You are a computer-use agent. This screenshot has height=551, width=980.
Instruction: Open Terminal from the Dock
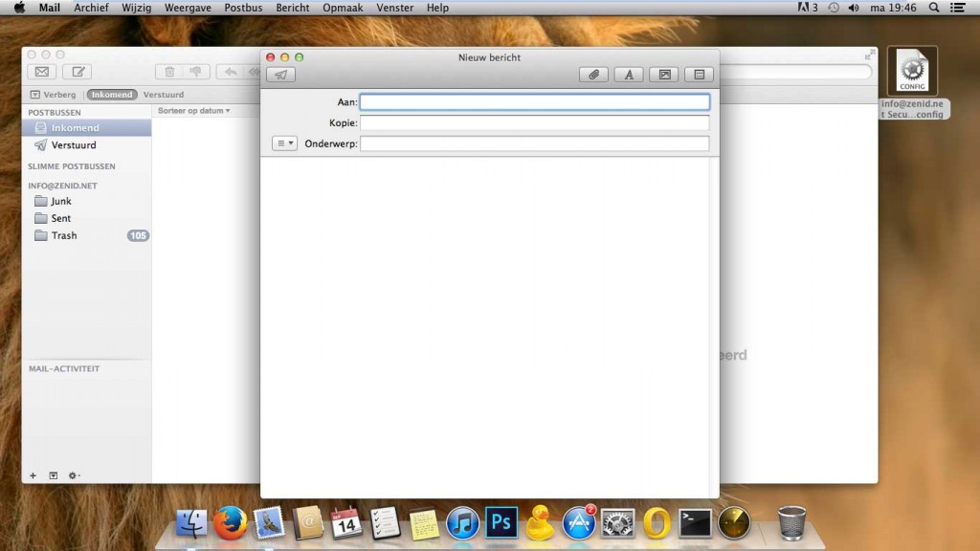[695, 523]
